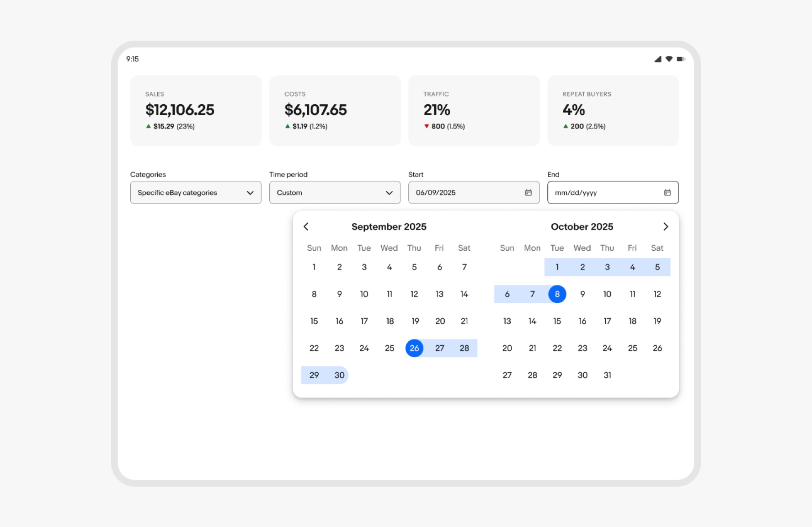Select September 12

tap(414, 294)
